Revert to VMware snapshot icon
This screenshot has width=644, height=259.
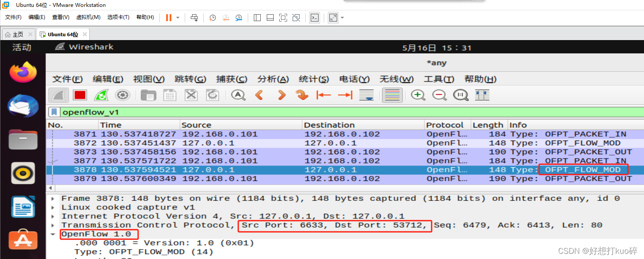[x=226, y=18]
